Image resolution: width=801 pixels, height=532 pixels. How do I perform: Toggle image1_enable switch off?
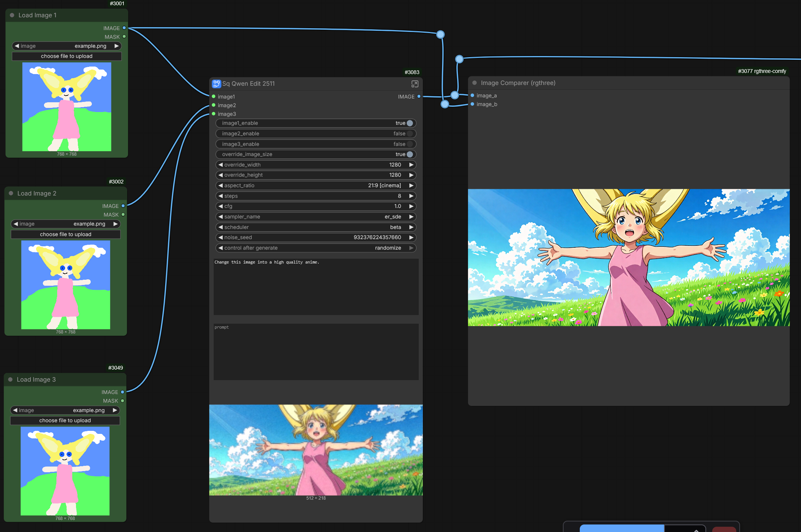coord(409,123)
